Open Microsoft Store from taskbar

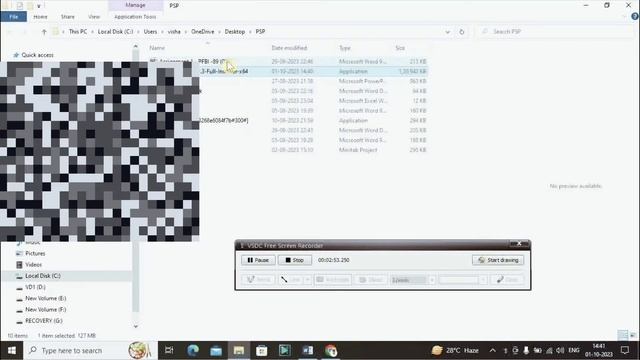coord(262,350)
